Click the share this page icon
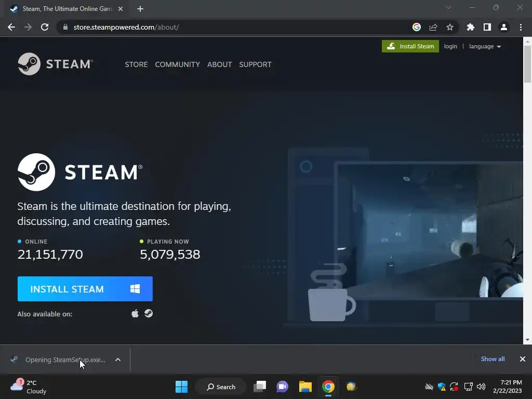Viewport: 532px width, 399px height. [433, 27]
